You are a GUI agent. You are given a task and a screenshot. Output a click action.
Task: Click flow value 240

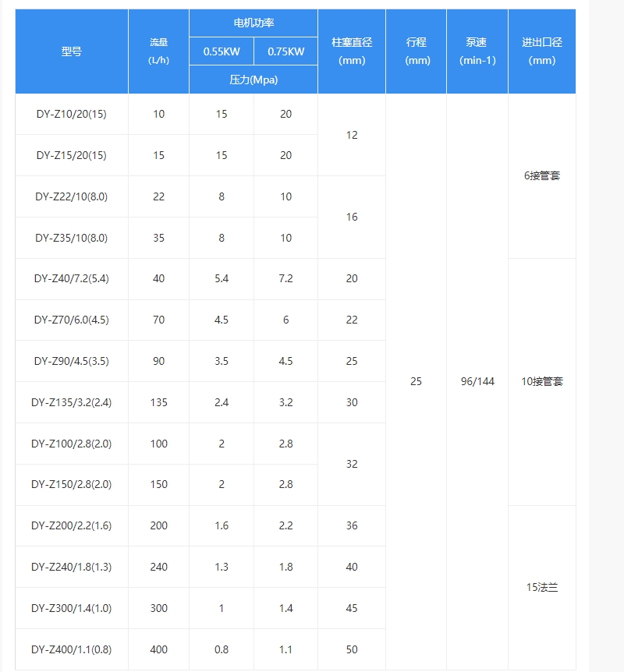click(x=158, y=567)
